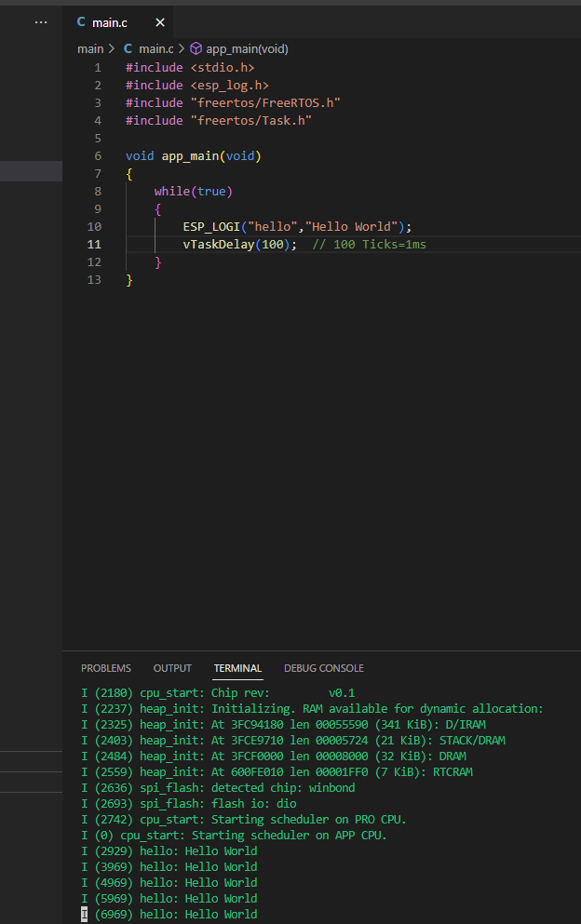Close the main.c editor tab
The height and width of the screenshot is (924, 581).
pos(160,21)
